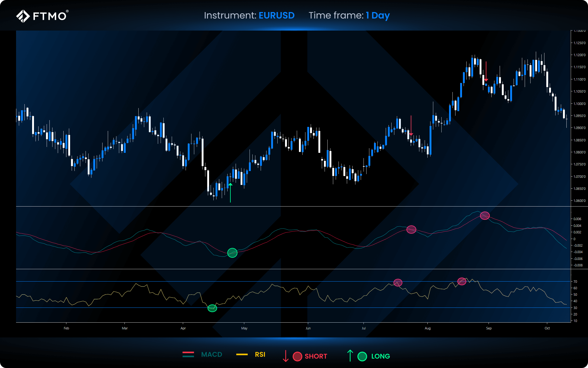Click the red circle icon beside SHORT in legend
This screenshot has width=588, height=368.
[297, 356]
